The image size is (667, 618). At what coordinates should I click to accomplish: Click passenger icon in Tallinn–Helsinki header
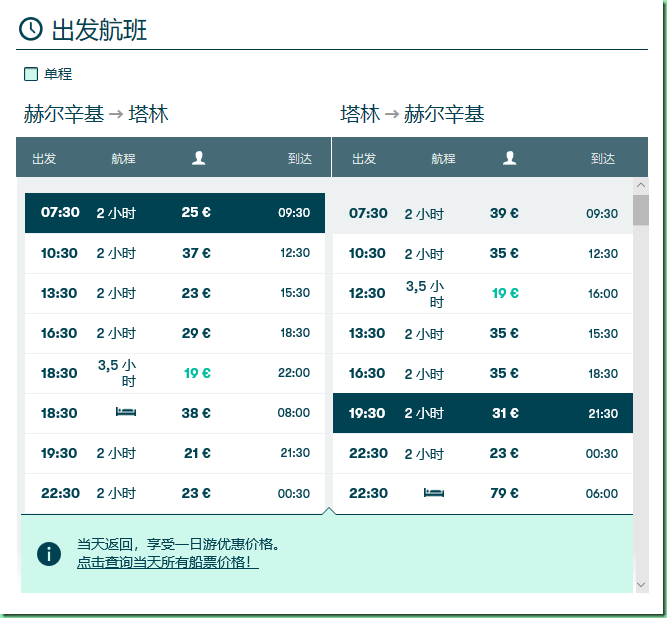click(509, 158)
